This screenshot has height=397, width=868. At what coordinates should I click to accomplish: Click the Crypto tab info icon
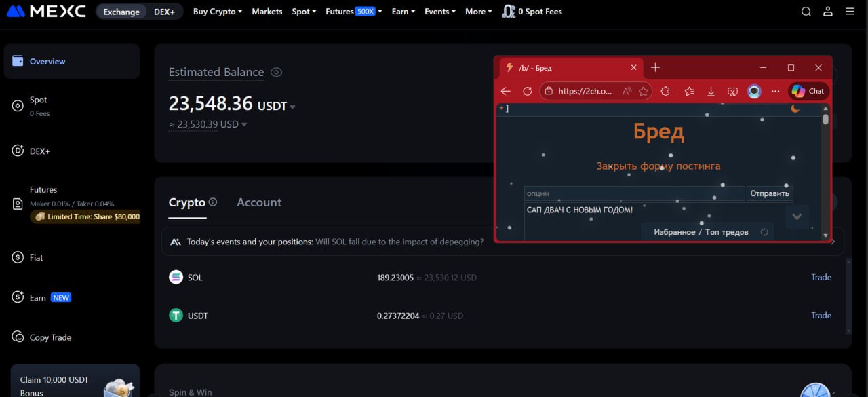pyautogui.click(x=213, y=202)
